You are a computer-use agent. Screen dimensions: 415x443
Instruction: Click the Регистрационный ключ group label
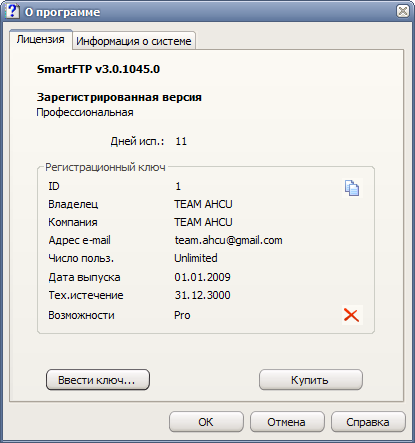tap(105, 167)
